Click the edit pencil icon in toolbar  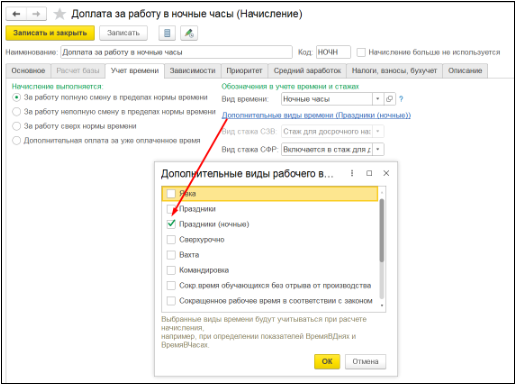[x=189, y=33]
